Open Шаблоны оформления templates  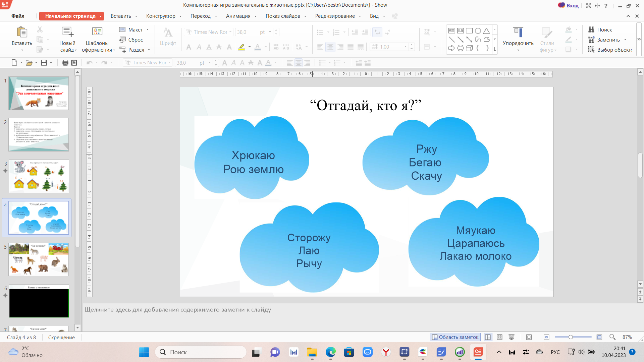tap(97, 32)
